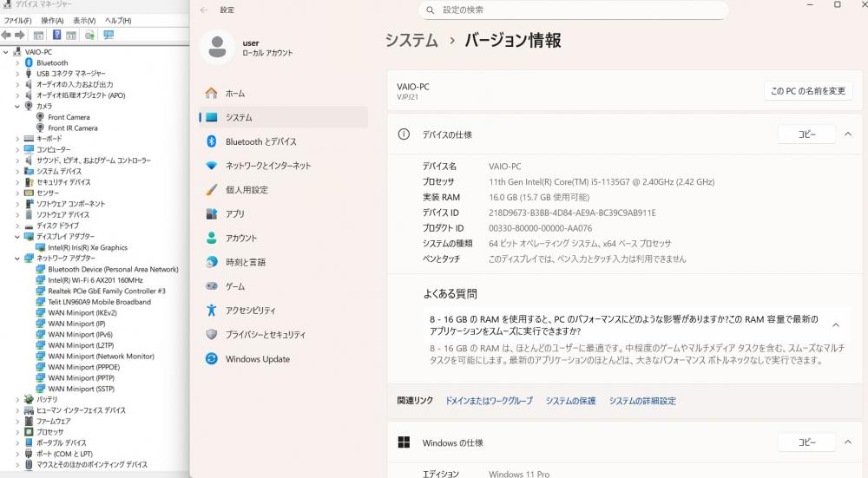
Task: Select Telit LN960A9 Mobile Broadband
Action: (x=99, y=302)
